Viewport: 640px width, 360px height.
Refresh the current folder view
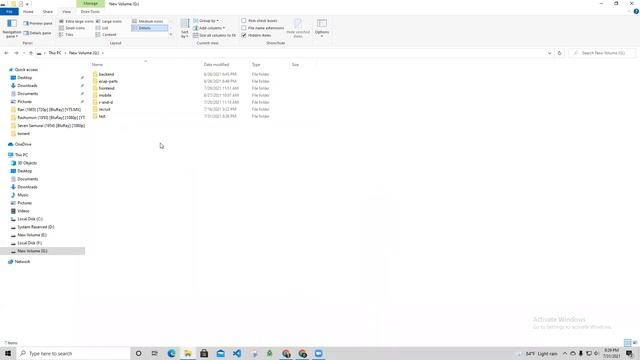[x=559, y=53]
